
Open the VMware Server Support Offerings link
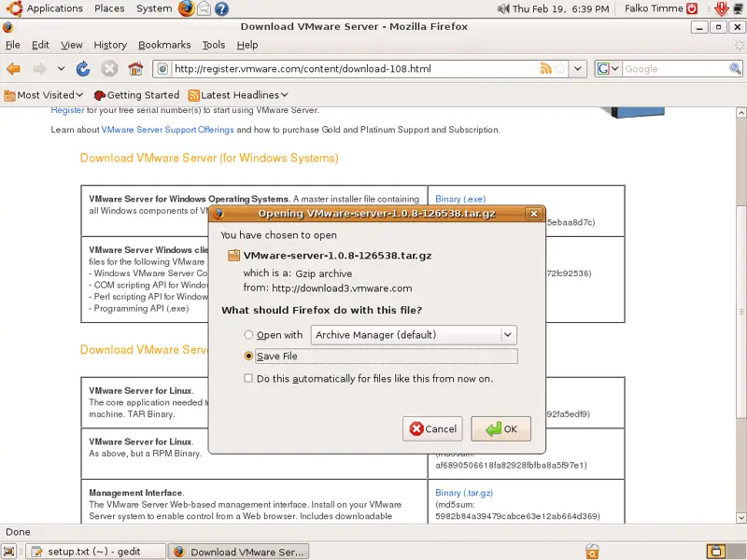[x=168, y=130]
